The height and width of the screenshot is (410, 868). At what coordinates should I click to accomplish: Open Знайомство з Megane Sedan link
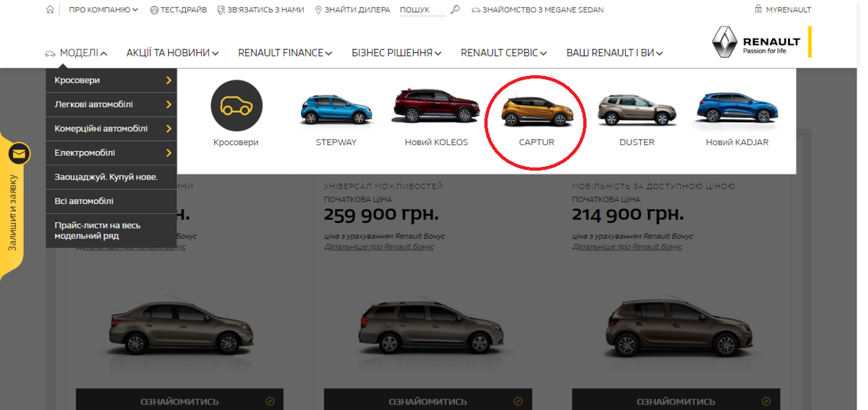pyautogui.click(x=537, y=10)
